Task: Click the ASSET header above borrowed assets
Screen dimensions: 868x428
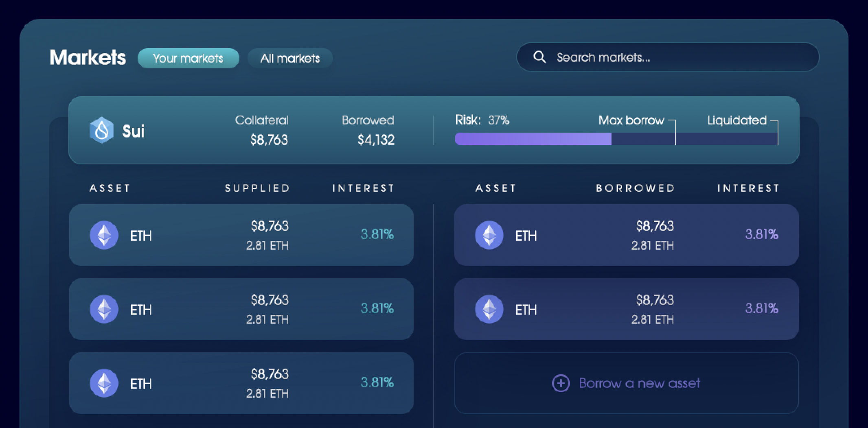Action: pyautogui.click(x=495, y=188)
